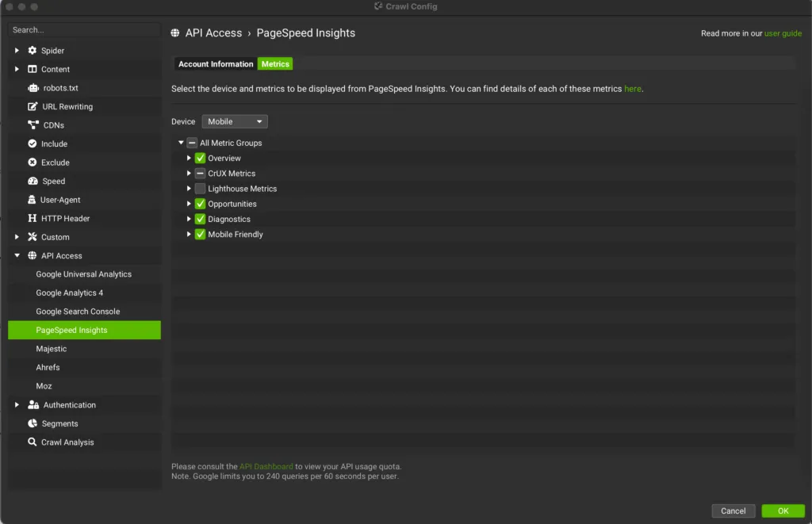Open Ahrefs API settings
The image size is (812, 524).
pos(84,367)
